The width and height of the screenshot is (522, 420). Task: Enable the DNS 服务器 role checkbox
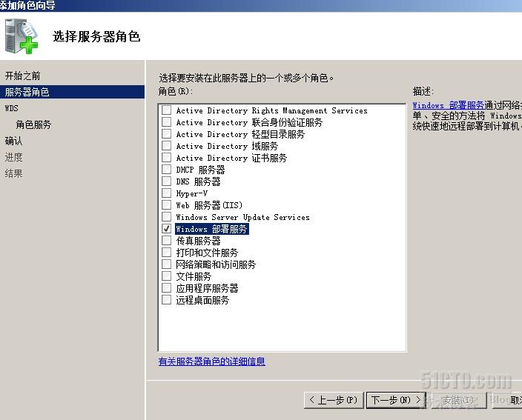click(x=166, y=181)
